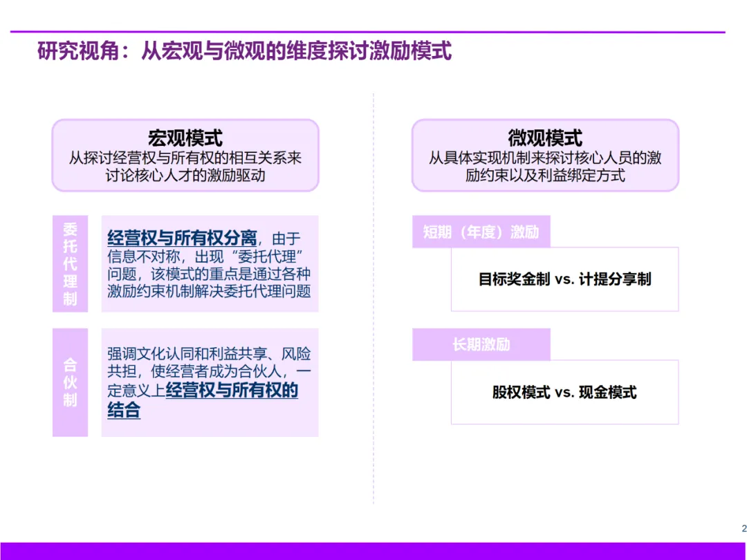
Task: Click the line 激励约束机制解决委托代理问题
Action: (x=209, y=291)
